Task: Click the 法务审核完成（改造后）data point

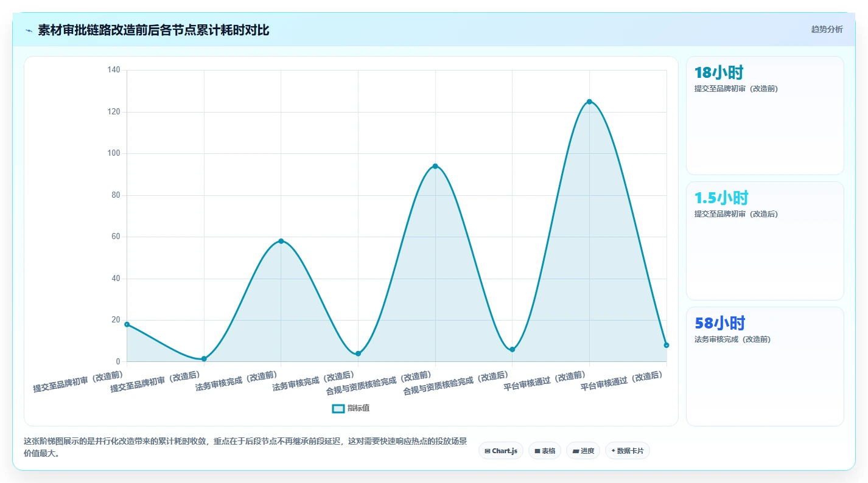Action: [358, 353]
